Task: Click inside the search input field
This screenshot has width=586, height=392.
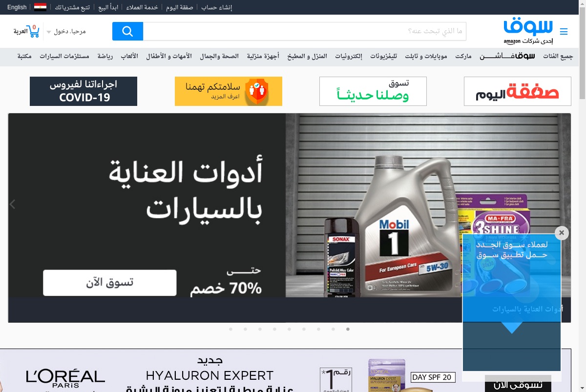Action: (305, 31)
